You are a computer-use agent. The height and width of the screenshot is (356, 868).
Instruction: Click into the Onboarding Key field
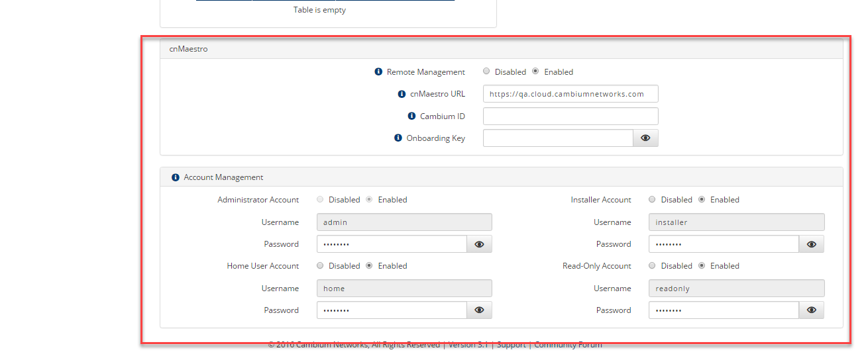559,138
